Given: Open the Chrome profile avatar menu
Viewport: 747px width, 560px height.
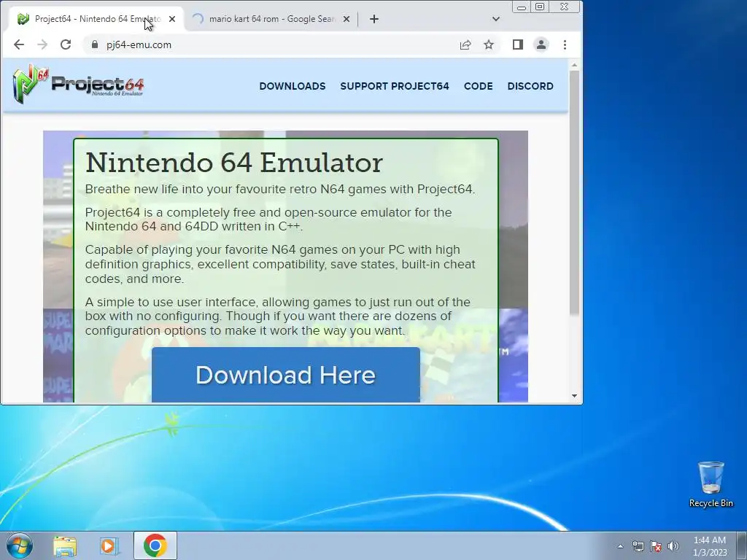Looking at the screenshot, I should pos(541,44).
